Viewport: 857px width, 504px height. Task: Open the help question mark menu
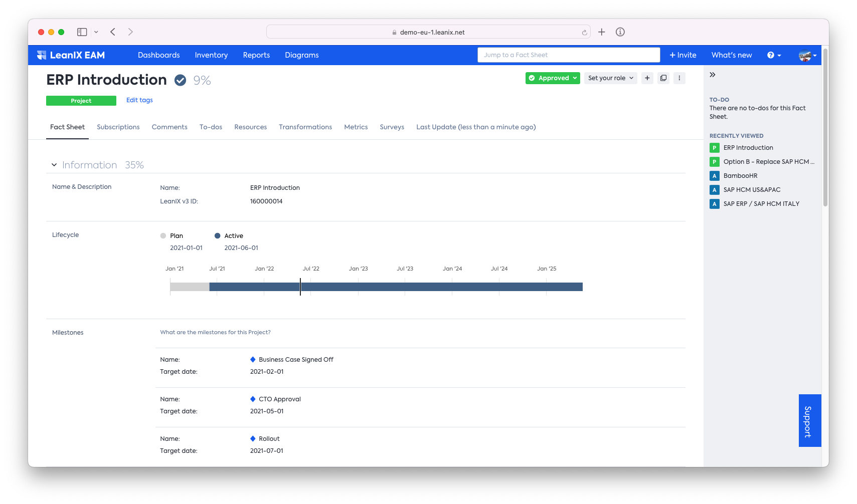(x=774, y=55)
